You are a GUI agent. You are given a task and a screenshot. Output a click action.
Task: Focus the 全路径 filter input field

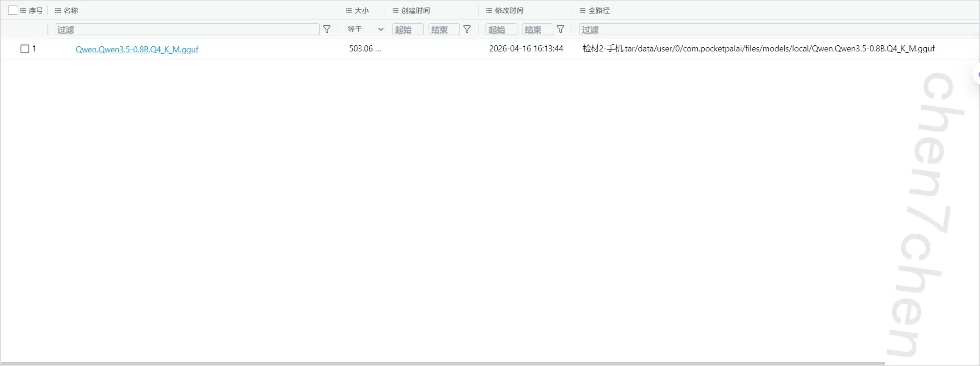(x=779, y=29)
